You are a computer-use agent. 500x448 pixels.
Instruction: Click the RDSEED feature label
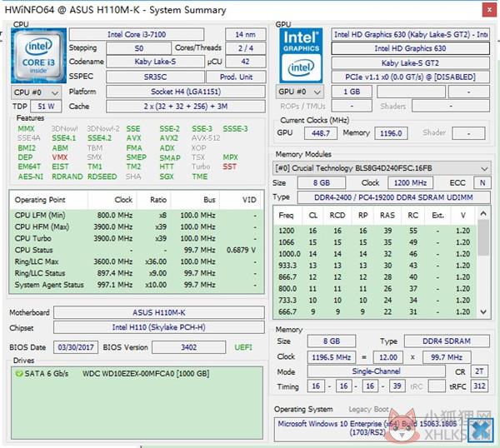point(102,177)
